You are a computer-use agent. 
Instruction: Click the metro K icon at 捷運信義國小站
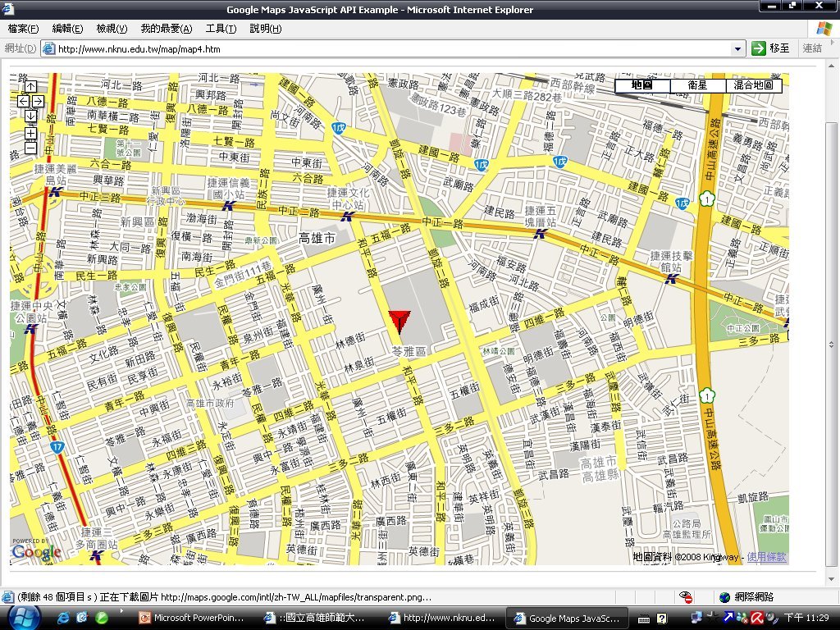click(x=229, y=205)
